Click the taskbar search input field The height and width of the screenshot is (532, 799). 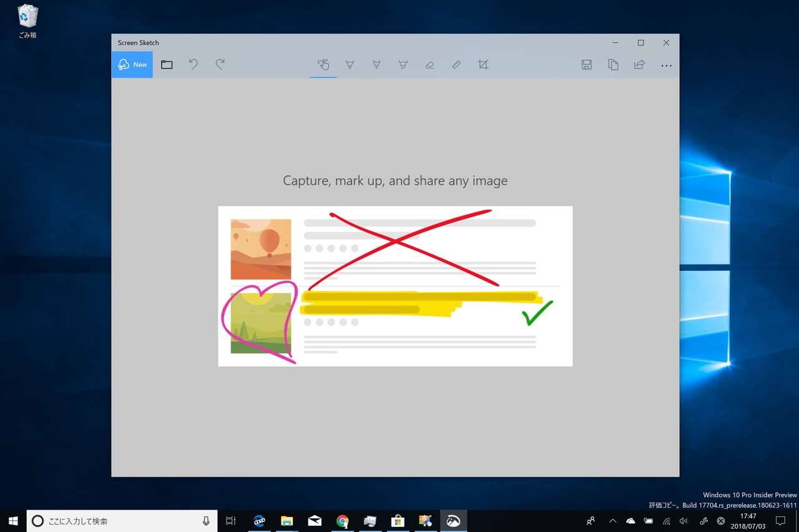119,521
